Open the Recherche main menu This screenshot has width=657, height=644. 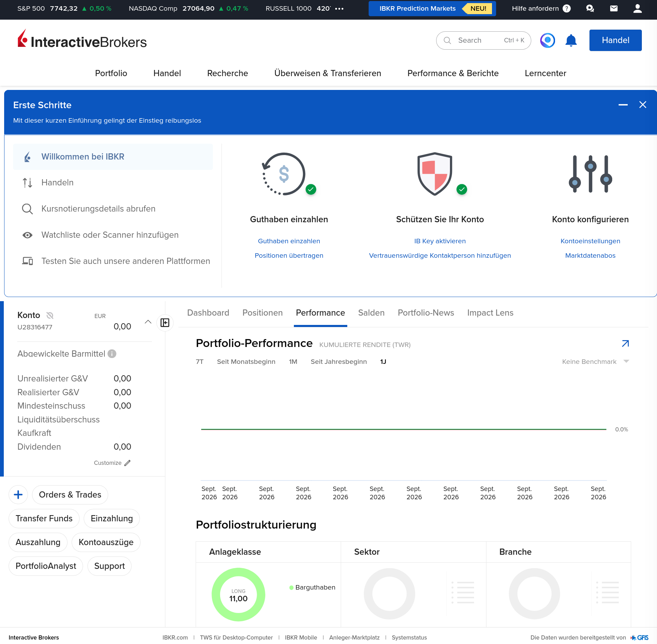(227, 73)
